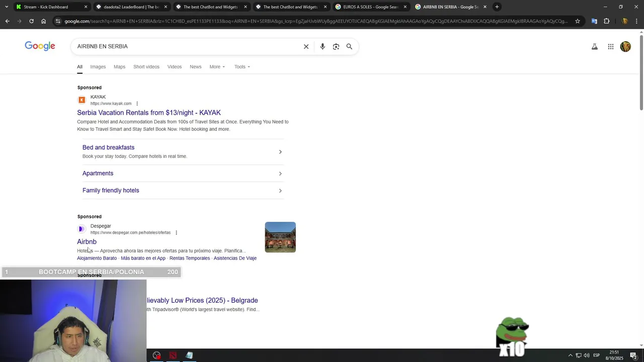Open the Google apps grid
The height and width of the screenshot is (362, 644).
611,47
